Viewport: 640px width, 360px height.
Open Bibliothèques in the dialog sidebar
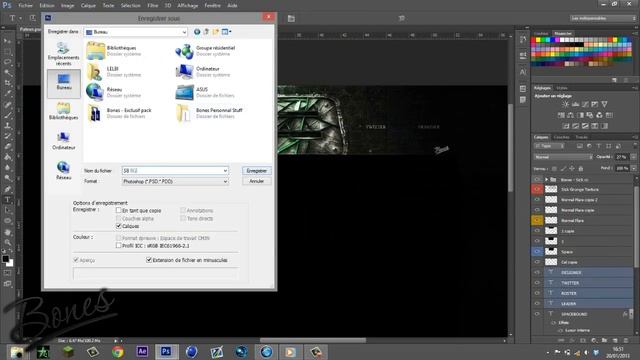click(x=63, y=111)
